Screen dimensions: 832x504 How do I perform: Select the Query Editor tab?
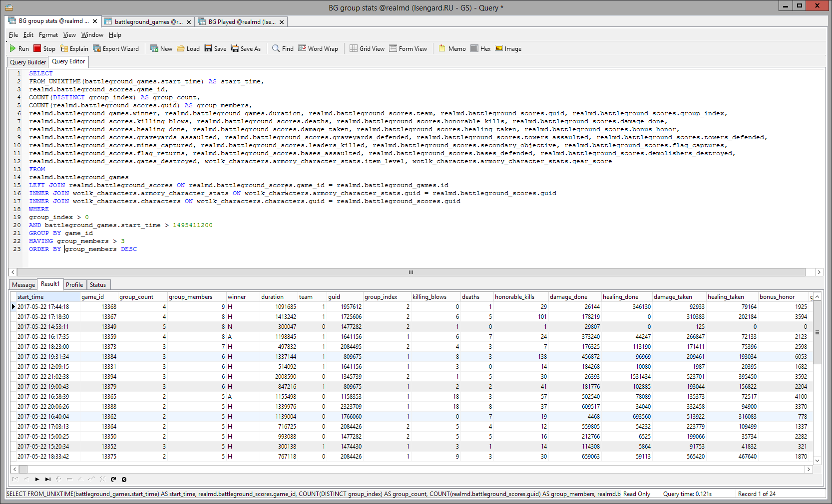68,61
